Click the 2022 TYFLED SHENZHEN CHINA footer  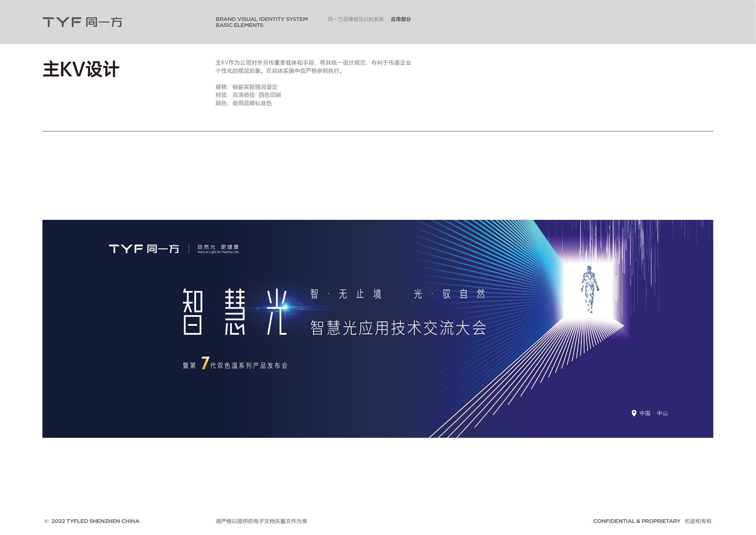(95, 521)
